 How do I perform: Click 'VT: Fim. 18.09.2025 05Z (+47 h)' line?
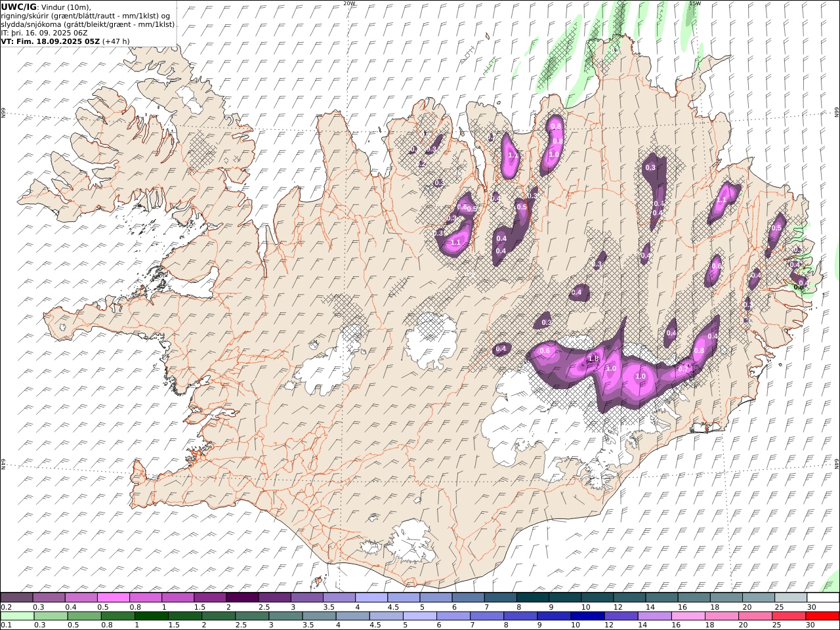(65, 41)
